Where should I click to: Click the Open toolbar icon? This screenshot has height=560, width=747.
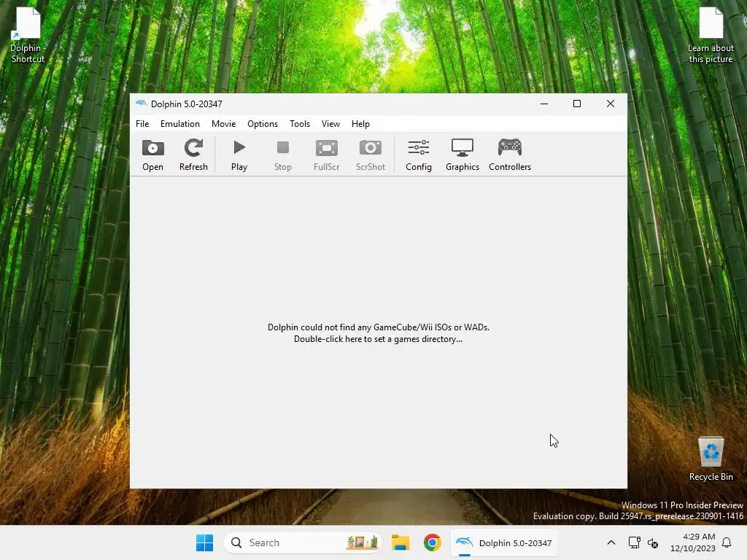pos(152,155)
